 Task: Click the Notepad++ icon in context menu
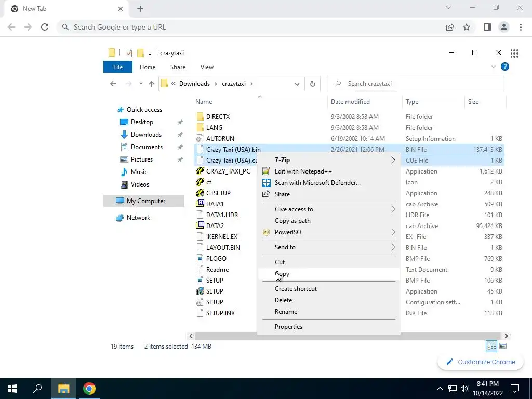point(267,171)
